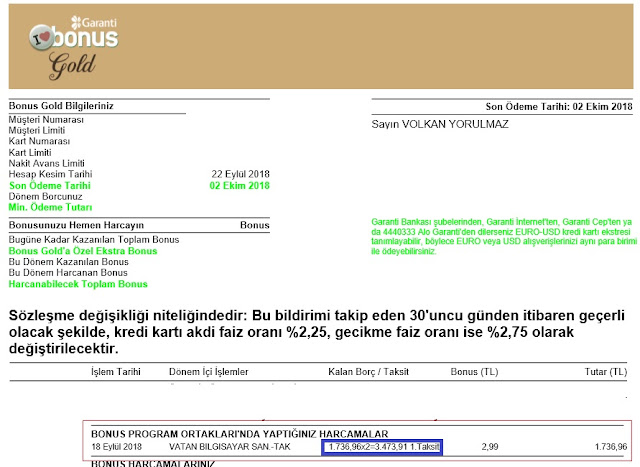Image resolution: width=640 pixels, height=467 pixels.
Task: Click the green EURO-USD ekstre notice
Action: pos(504,237)
